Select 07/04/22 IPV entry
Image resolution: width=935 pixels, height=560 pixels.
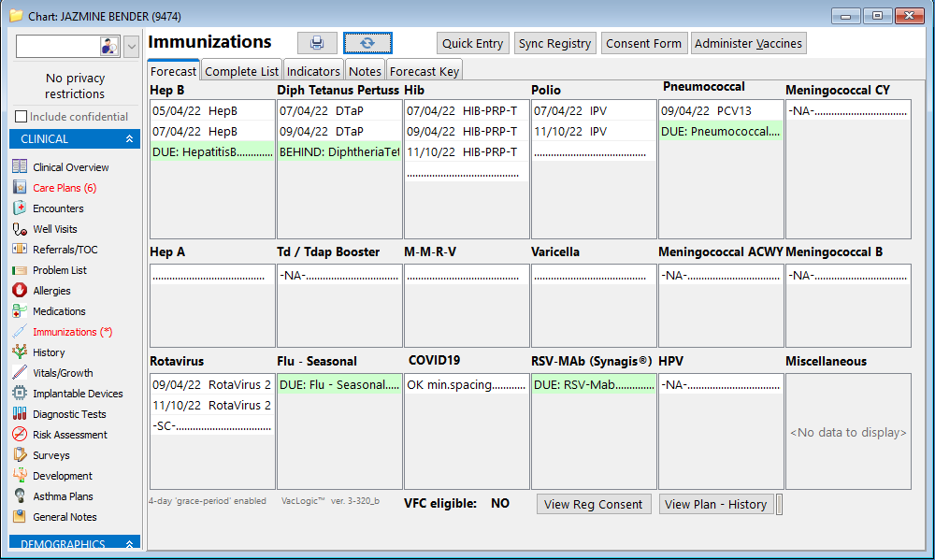(x=594, y=111)
